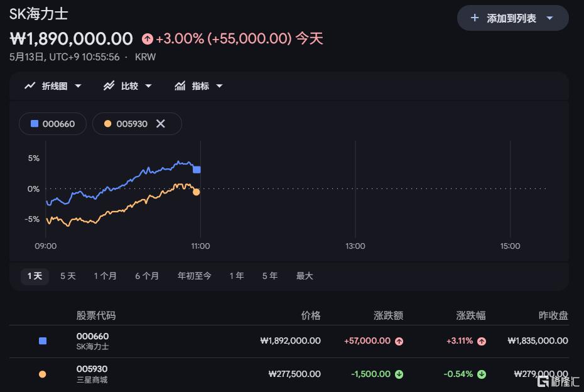Open the 005930 三星商城 table row
The width and height of the screenshot is (584, 392).
[x=289, y=374]
